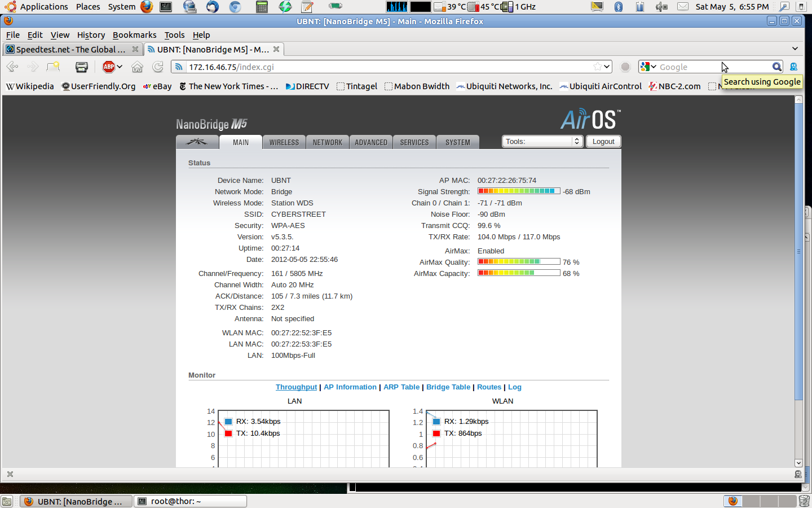Click the Adblock Plus ABP icon
The width and height of the screenshot is (812, 508).
tap(109, 67)
